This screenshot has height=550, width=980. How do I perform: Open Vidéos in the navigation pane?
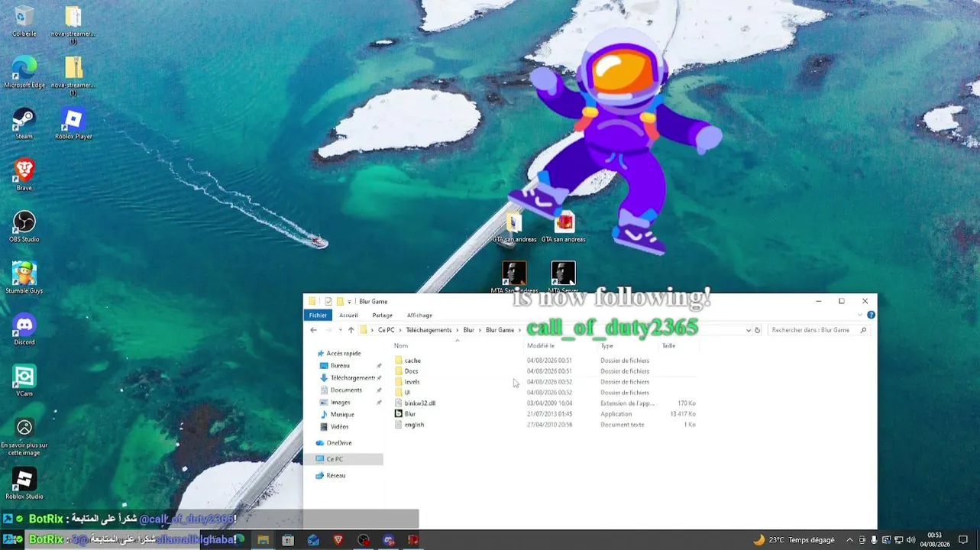coord(339,426)
